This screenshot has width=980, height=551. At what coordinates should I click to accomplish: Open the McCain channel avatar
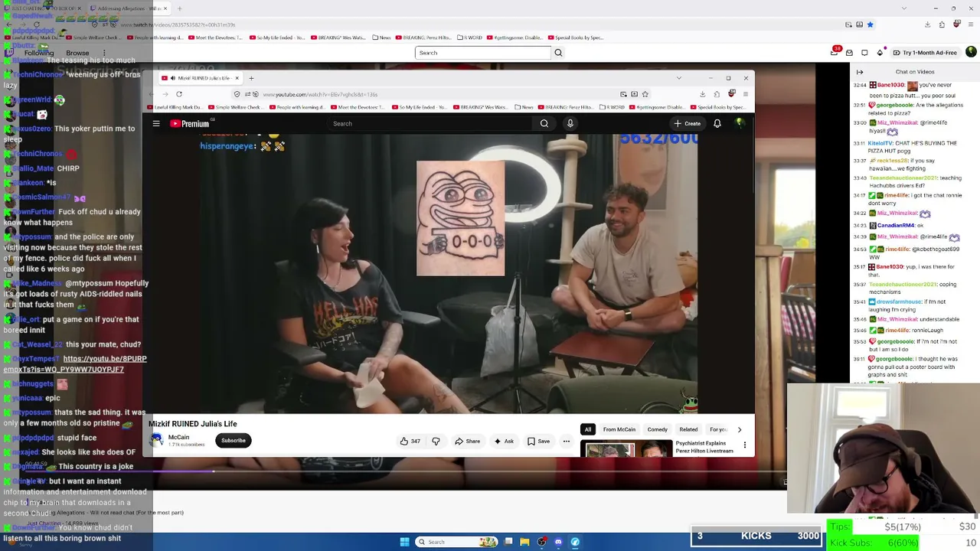156,440
